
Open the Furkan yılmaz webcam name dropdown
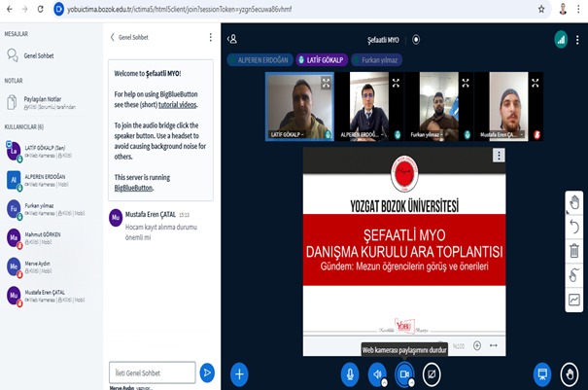pyautogui.click(x=428, y=134)
